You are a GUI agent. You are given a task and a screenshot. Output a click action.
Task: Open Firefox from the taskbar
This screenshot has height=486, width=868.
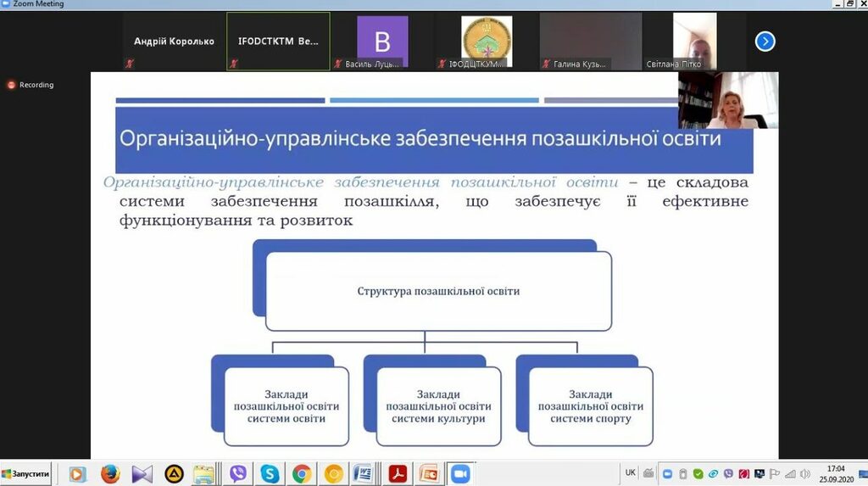[x=110, y=474]
